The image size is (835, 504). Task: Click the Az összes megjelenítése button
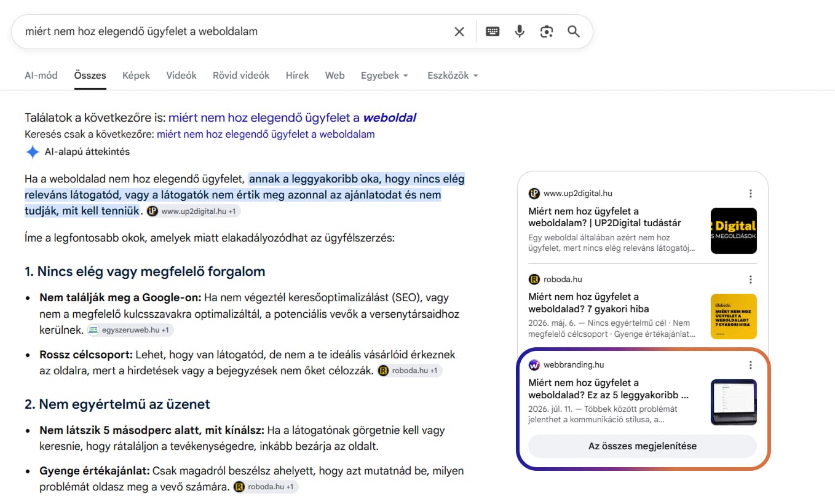point(643,446)
